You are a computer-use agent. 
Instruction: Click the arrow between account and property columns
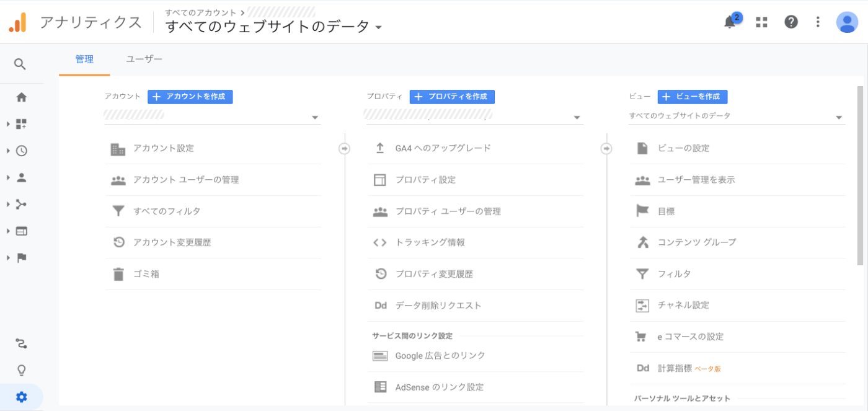pyautogui.click(x=345, y=149)
